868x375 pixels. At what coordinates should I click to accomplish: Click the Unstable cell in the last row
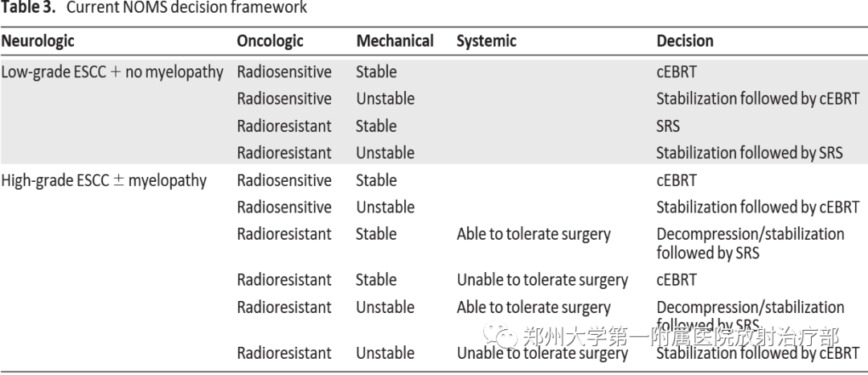coord(385,352)
